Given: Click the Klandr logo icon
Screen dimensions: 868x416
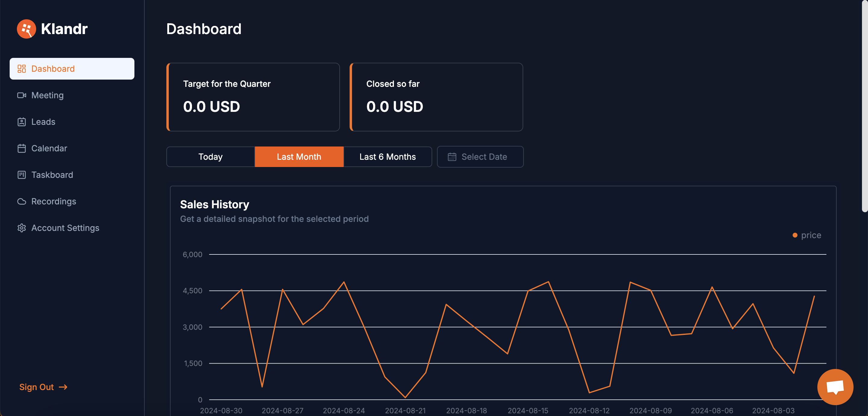Looking at the screenshot, I should tap(26, 29).
